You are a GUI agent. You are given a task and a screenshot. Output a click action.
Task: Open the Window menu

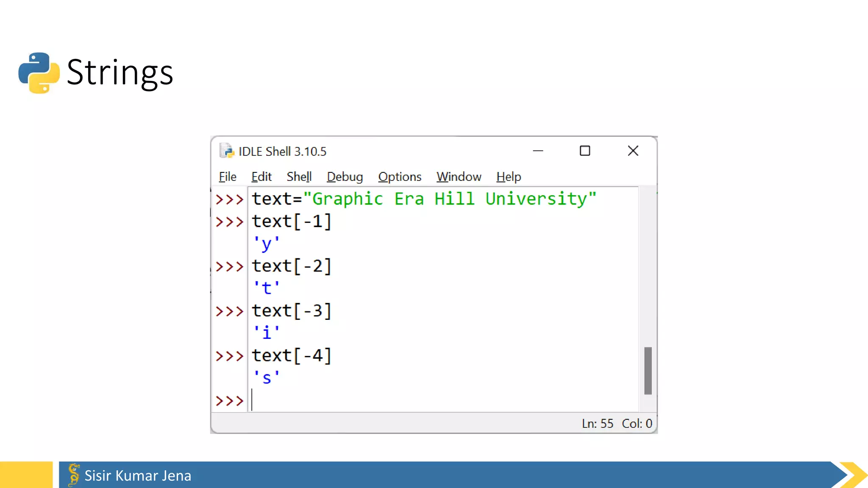pyautogui.click(x=459, y=177)
